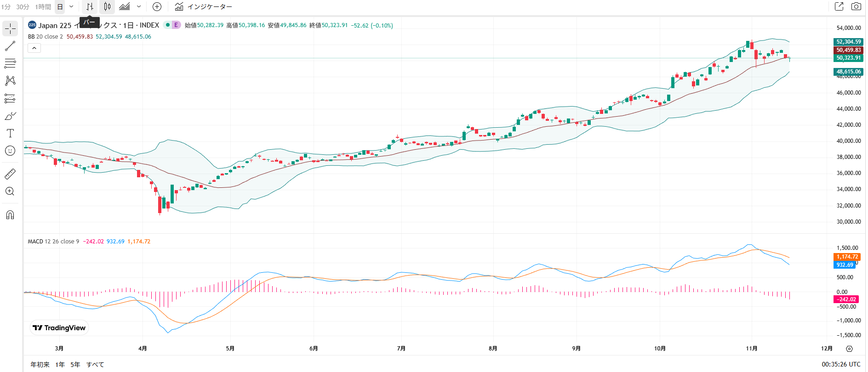This screenshot has height=372, width=868.
Task: Open the chart style dropdown chevron
Action: pyautogui.click(x=139, y=6)
